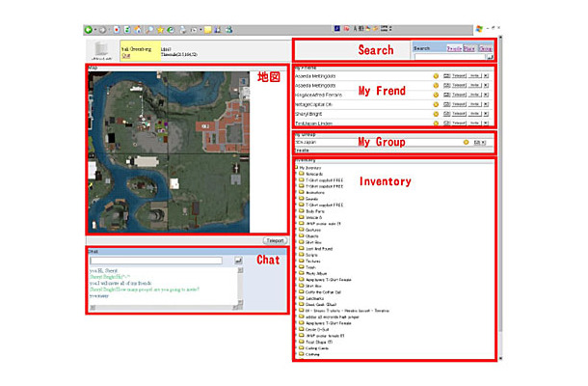Screen dimensions: 588x386
Task: Click status icon for KingAceAlfred Ferraris
Action: pyautogui.click(x=436, y=95)
